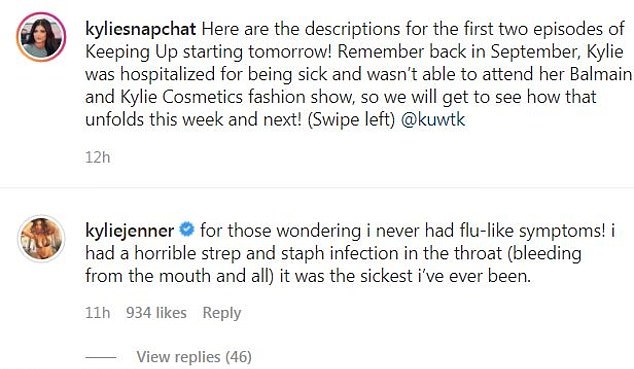This screenshot has width=634, height=369.
Task: Follow the @kuwtk mention link
Action: [x=433, y=120]
